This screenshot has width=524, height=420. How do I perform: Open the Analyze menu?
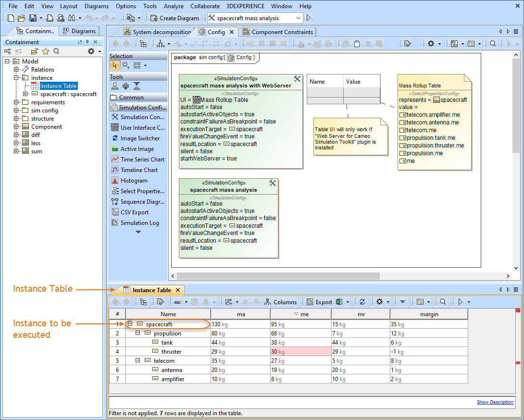(x=174, y=6)
